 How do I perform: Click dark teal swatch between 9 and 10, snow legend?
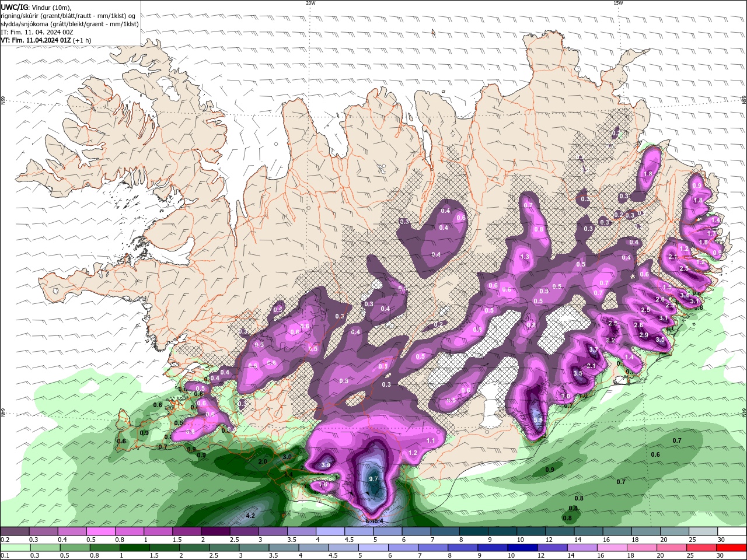tap(501, 531)
